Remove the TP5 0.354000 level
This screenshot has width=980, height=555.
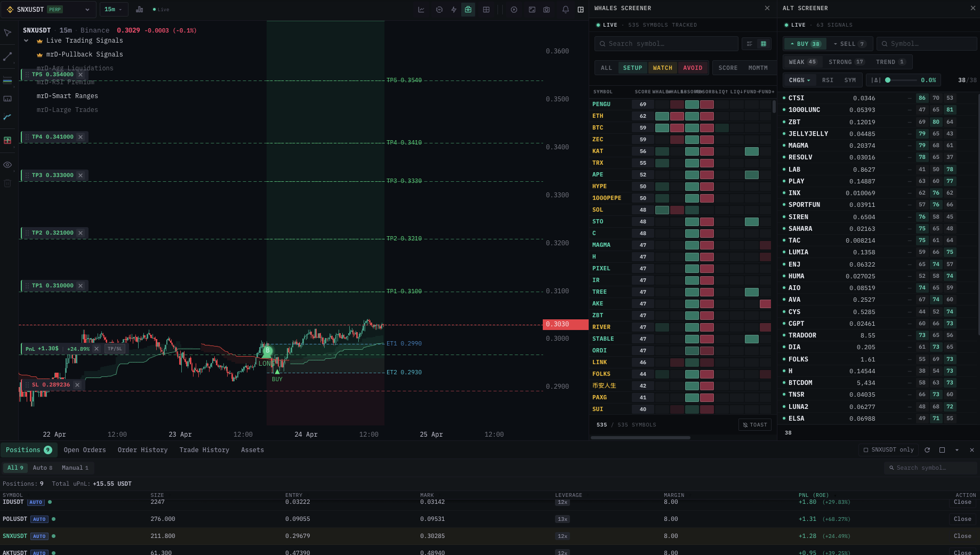coord(81,75)
